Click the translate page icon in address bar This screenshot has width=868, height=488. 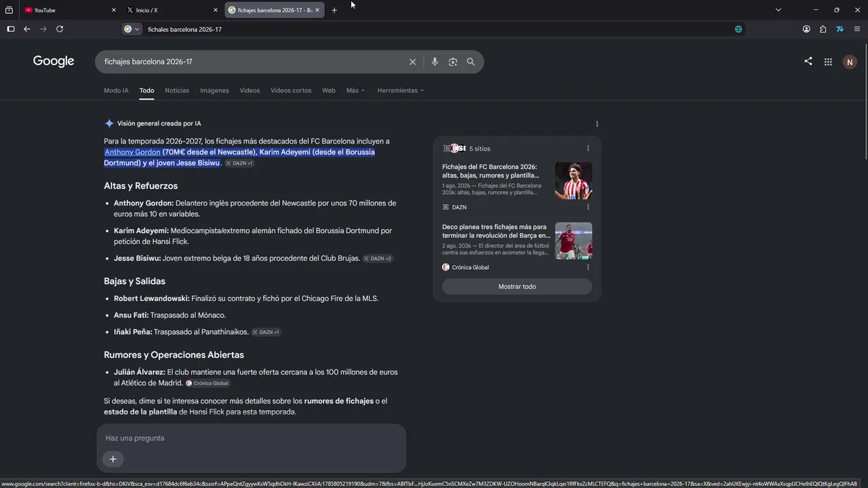click(x=738, y=29)
